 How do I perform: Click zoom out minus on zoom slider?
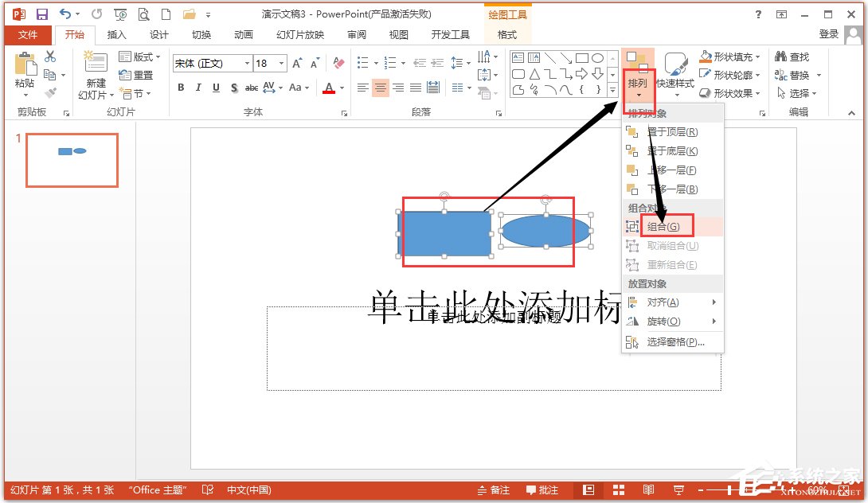tap(700, 490)
